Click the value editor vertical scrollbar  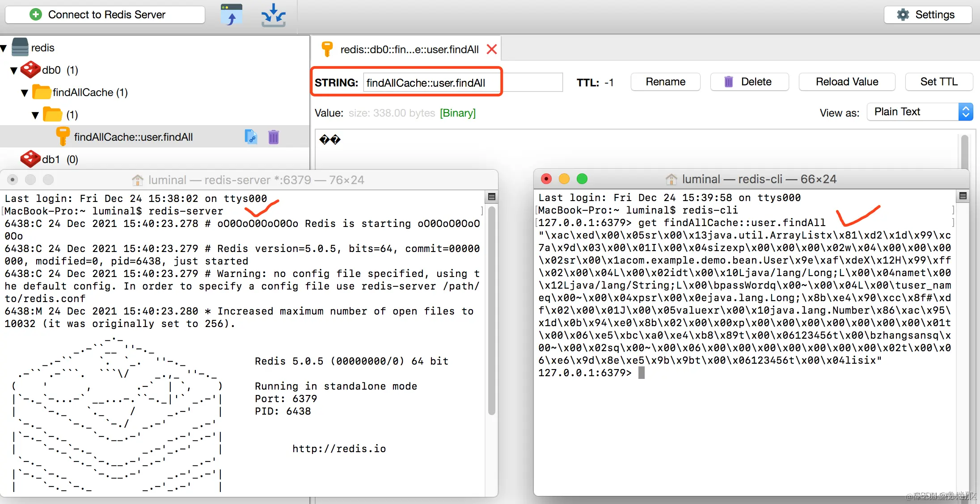(x=964, y=151)
